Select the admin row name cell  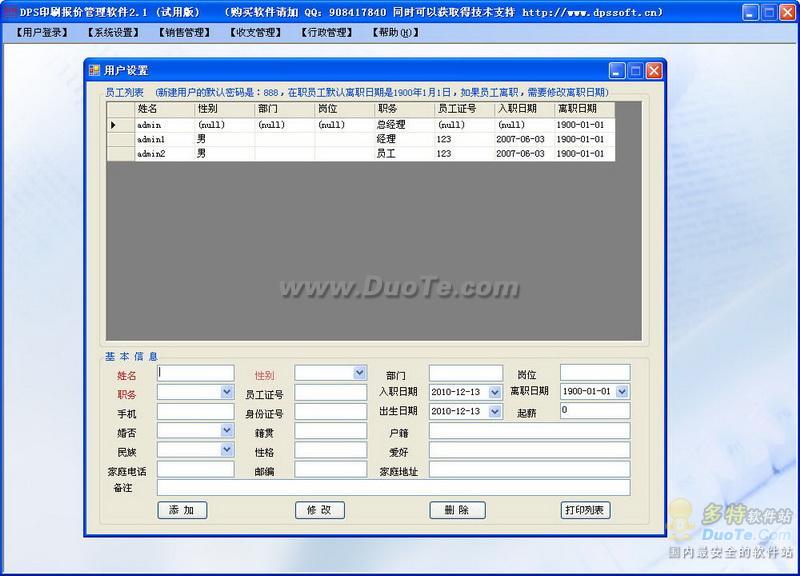tap(164, 124)
